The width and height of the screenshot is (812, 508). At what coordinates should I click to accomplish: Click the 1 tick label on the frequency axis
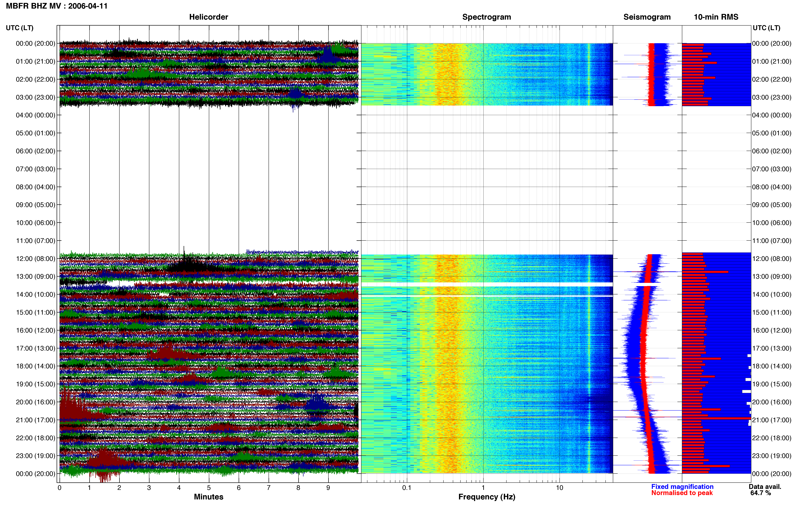(483, 487)
